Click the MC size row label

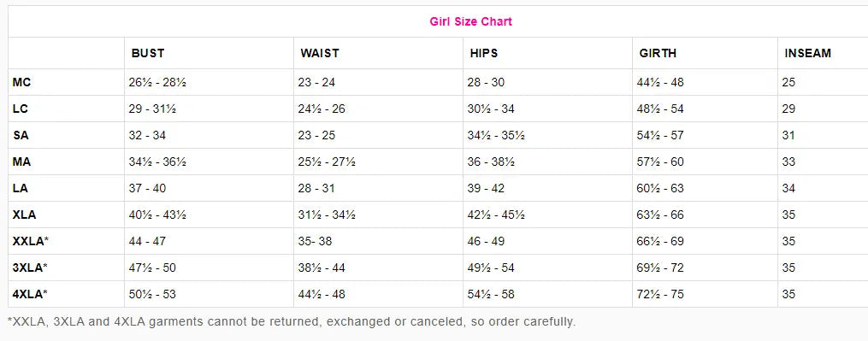[x=21, y=82]
